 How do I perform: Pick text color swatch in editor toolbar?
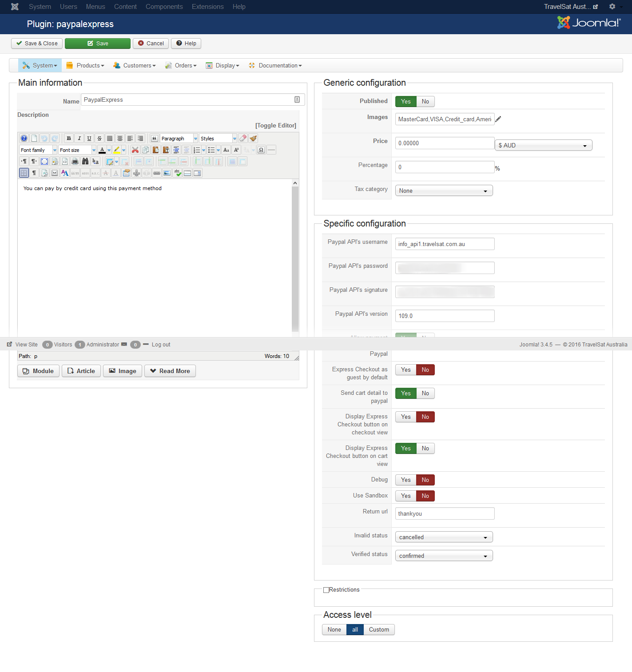tap(102, 150)
